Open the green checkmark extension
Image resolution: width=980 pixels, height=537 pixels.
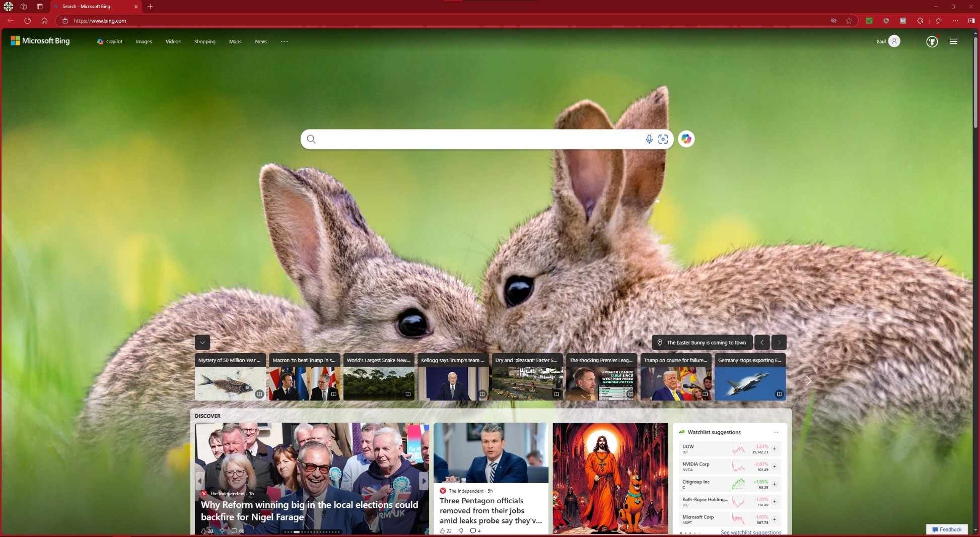(869, 21)
